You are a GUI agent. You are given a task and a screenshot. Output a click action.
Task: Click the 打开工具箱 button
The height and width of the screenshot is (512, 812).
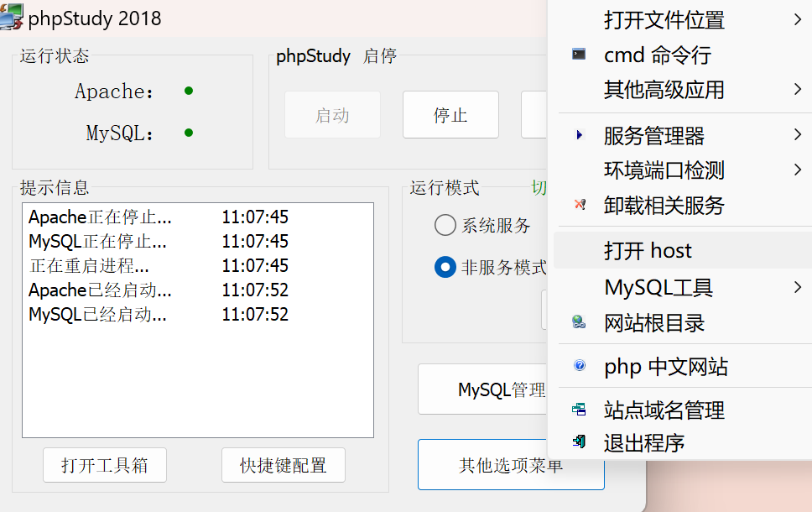pyautogui.click(x=105, y=465)
